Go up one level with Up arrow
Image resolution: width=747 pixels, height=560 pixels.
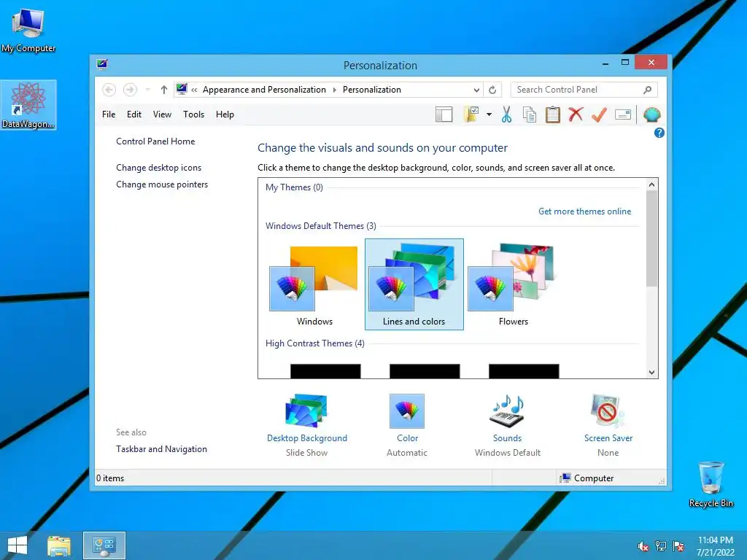[x=164, y=90]
